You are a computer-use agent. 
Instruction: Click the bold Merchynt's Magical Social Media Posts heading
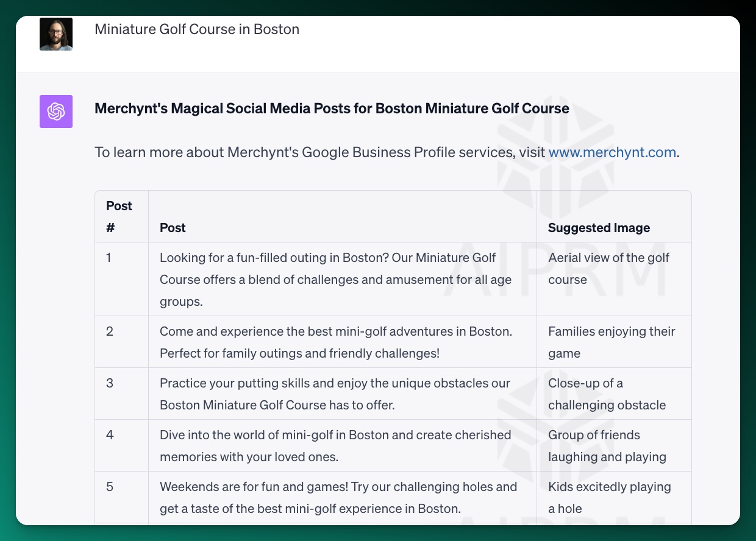pos(332,108)
